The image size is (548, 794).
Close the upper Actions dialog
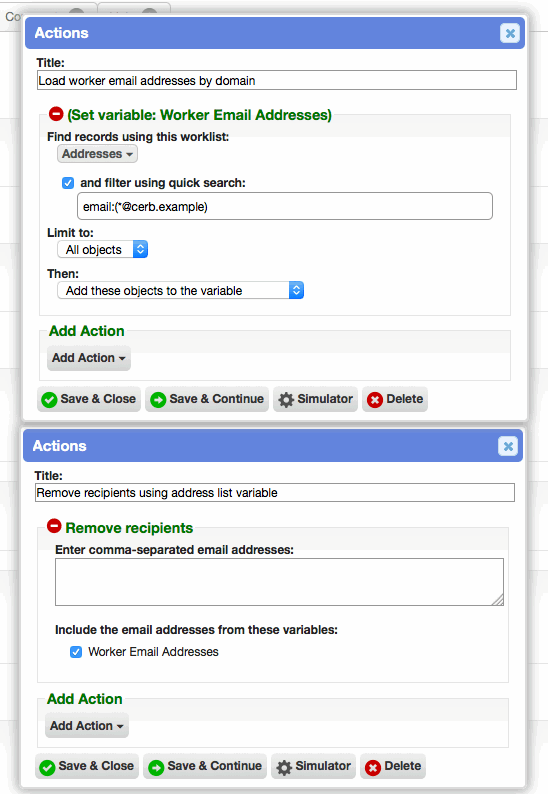[510, 33]
